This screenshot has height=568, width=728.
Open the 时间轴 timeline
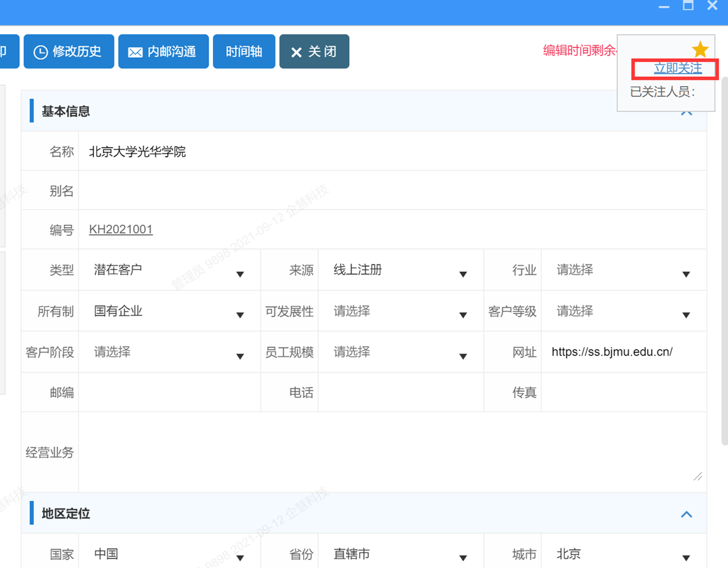point(244,51)
